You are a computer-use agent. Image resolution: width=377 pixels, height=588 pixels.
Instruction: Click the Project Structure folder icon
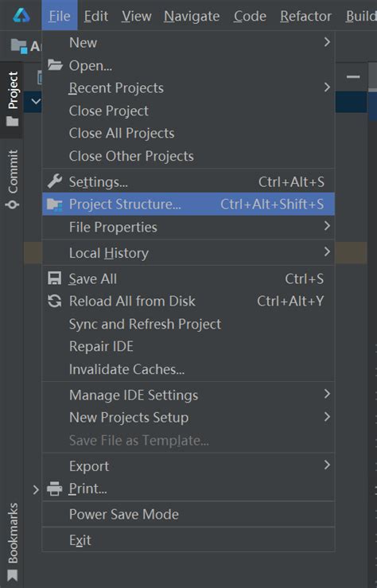[55, 204]
